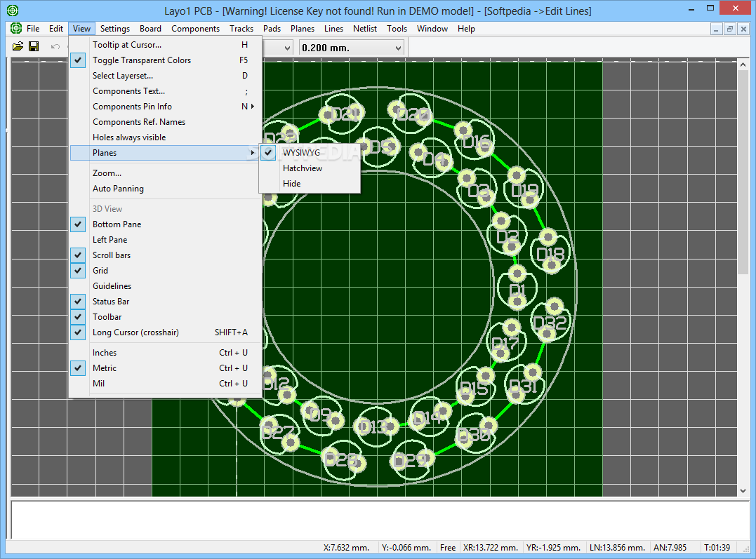The width and height of the screenshot is (756, 559).
Task: Click the D29 component on the board
Action: point(413,460)
